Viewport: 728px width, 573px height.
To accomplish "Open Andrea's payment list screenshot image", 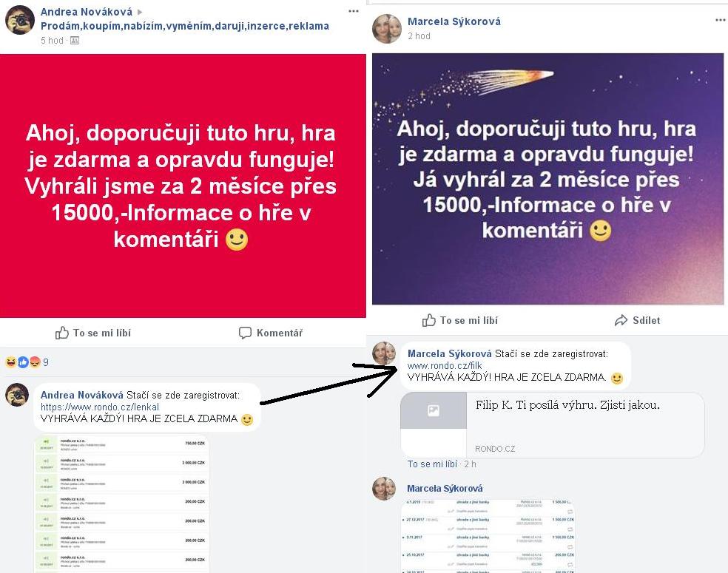I will tap(122, 504).
